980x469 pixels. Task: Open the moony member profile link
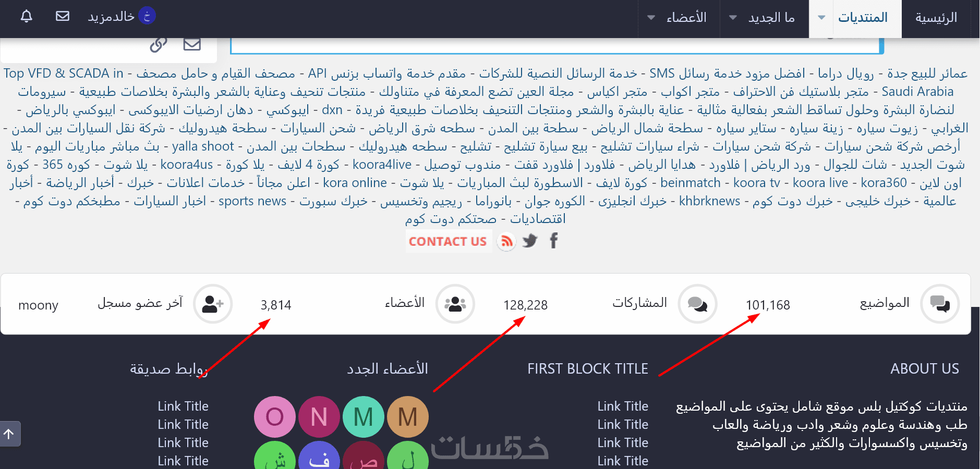[38, 305]
